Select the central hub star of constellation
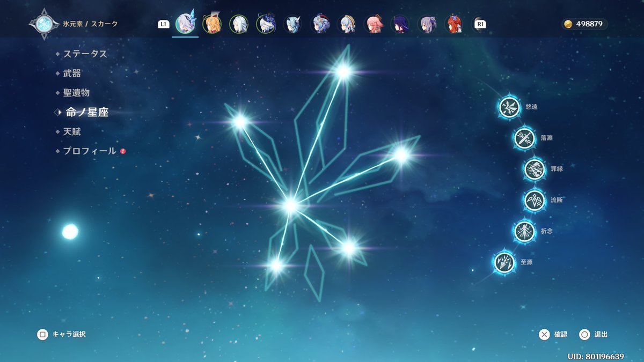 pyautogui.click(x=290, y=205)
